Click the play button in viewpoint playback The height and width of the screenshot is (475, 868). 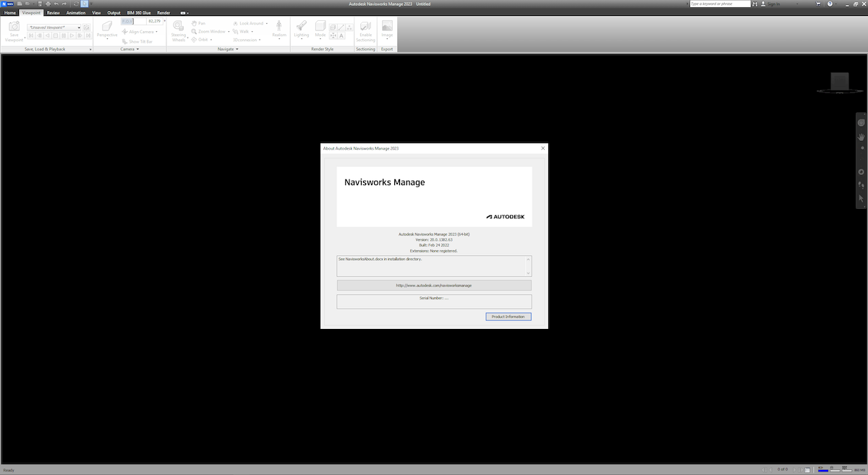(x=71, y=35)
